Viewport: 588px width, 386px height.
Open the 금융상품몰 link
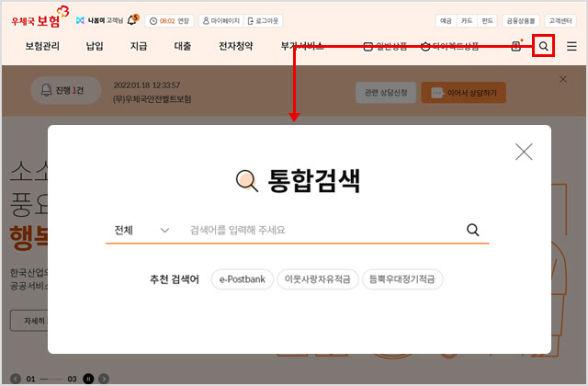pos(521,20)
